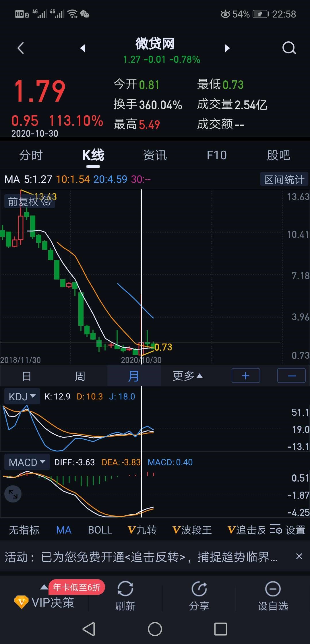Tap the 设自选 watchlist icon
This screenshot has height=644, width=310.
(273, 589)
